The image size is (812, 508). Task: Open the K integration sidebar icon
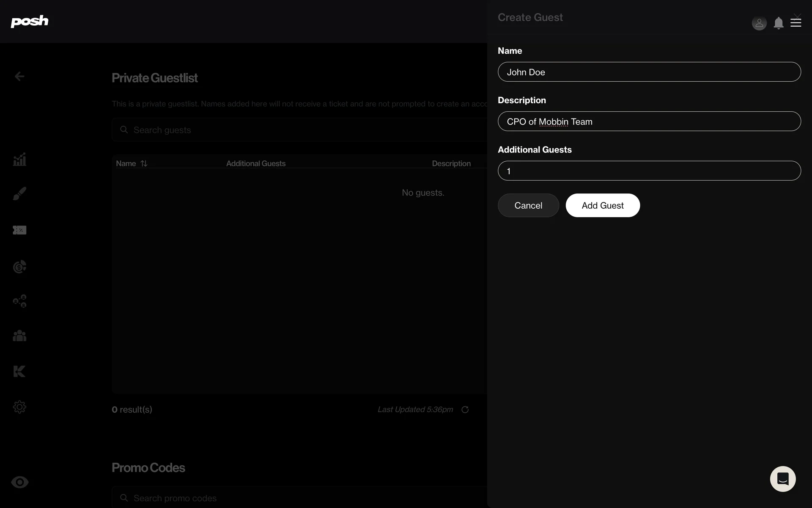click(x=19, y=371)
